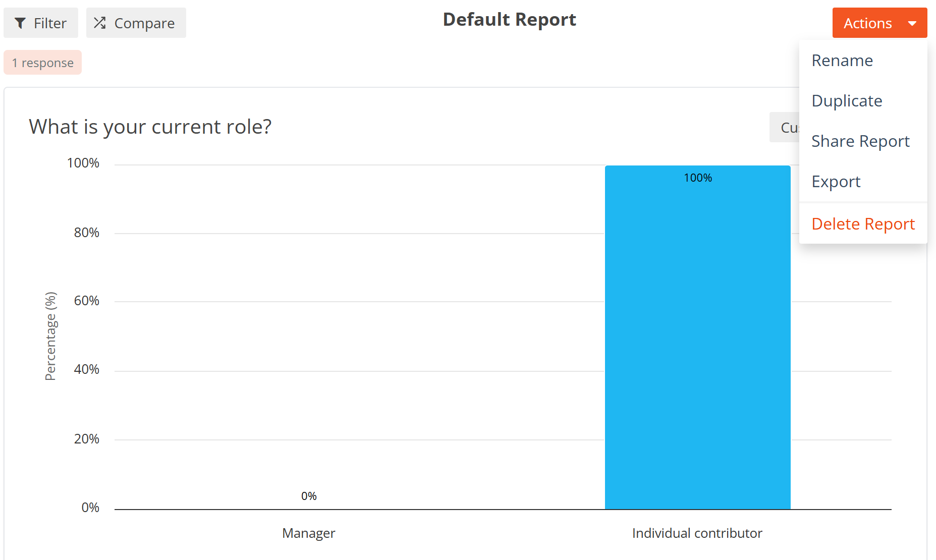Click the funnel icon on Filter

[20, 23]
